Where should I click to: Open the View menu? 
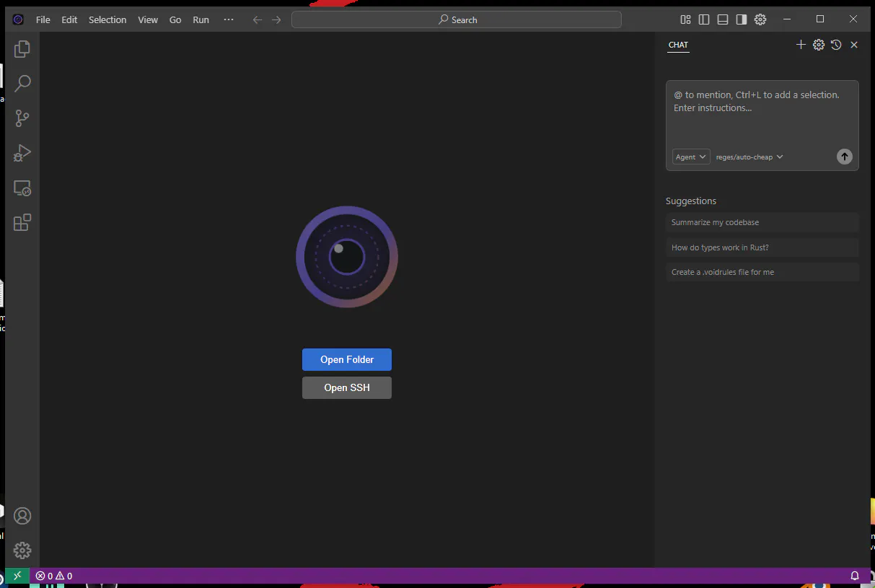coord(148,19)
